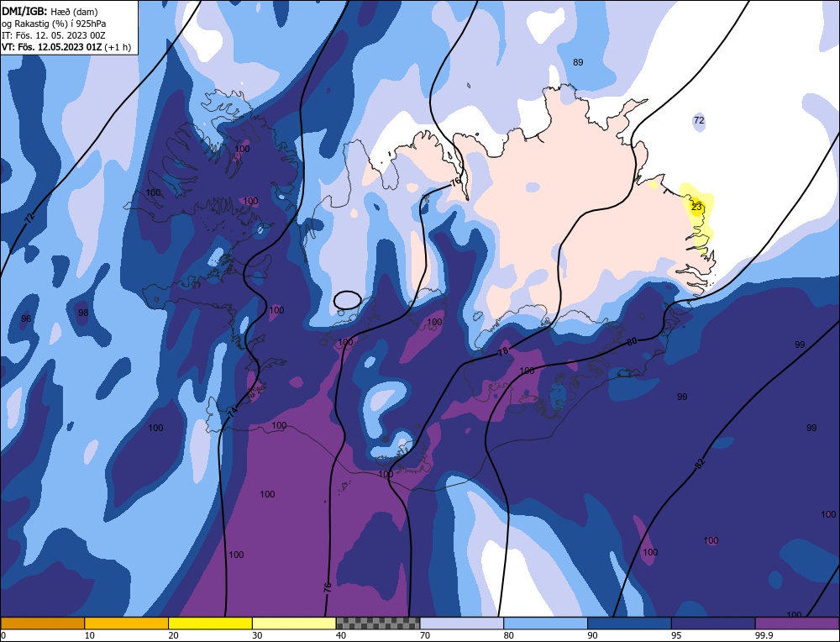Click the '74' contour line label
The image size is (840, 642).
click(x=233, y=412)
